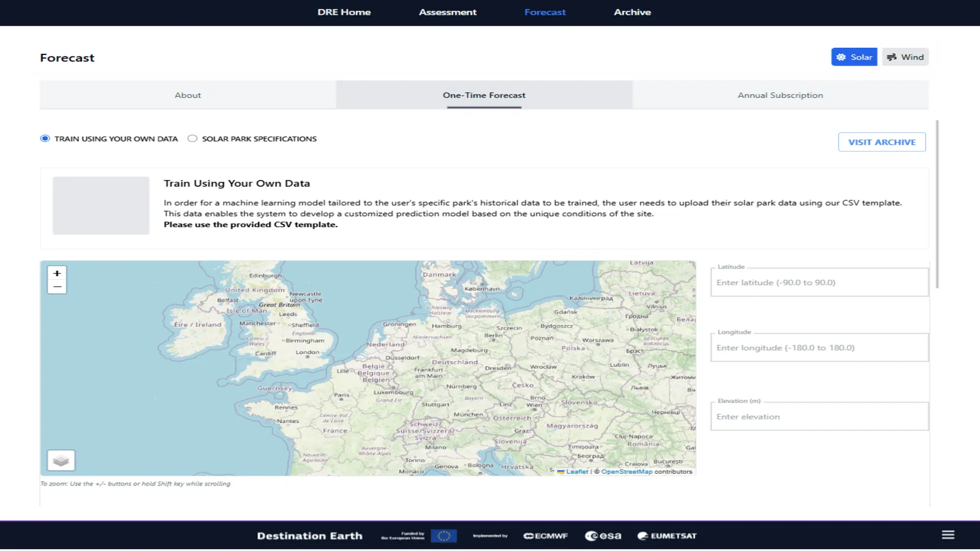The height and width of the screenshot is (551, 980).
Task: Open Archive from the top navigation
Action: tap(632, 12)
